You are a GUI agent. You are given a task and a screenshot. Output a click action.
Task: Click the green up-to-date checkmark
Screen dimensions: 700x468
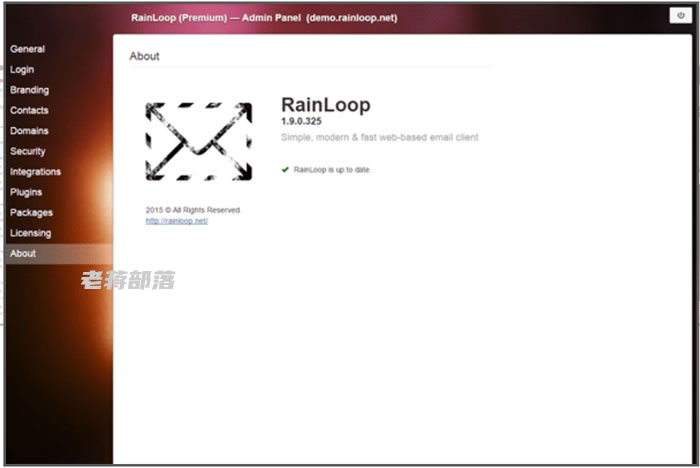point(285,170)
